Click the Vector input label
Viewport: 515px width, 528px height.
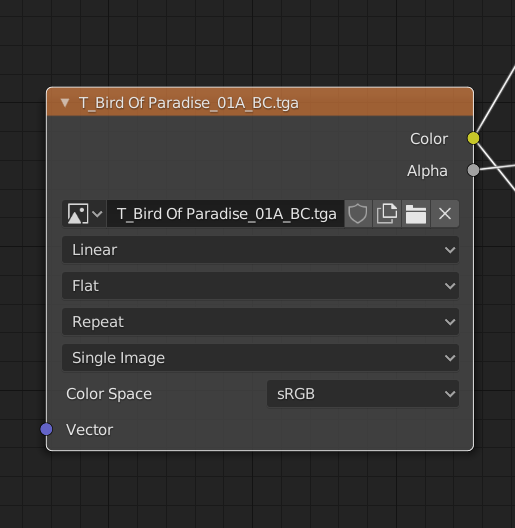(x=90, y=430)
